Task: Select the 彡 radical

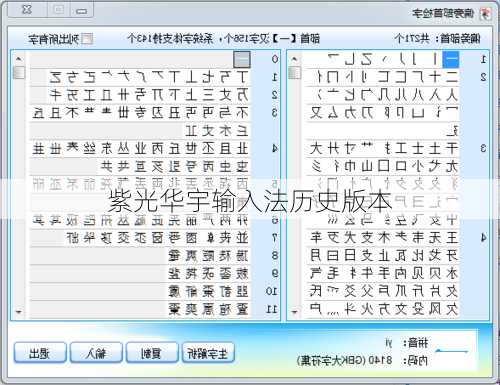Action: click(x=316, y=166)
